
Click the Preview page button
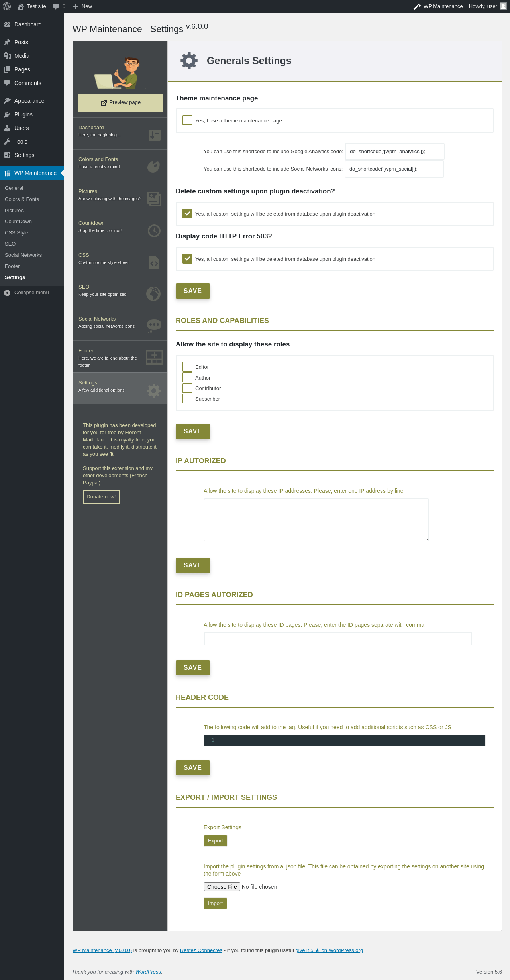coord(120,103)
